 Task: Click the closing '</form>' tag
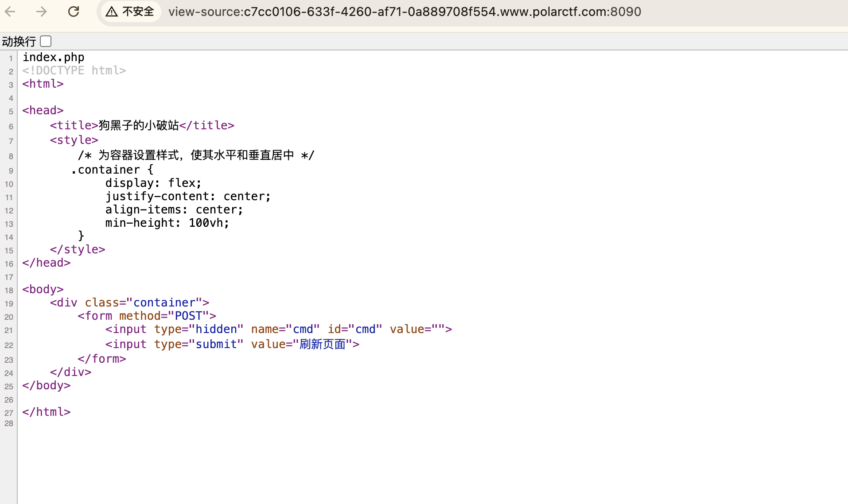coord(102,359)
